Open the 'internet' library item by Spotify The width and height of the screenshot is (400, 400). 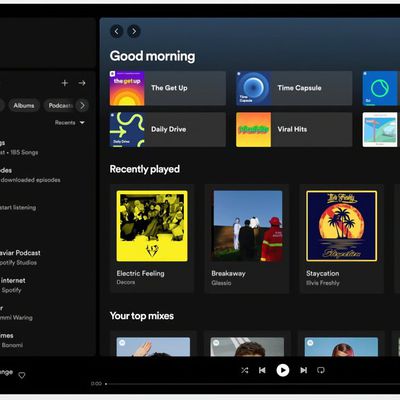[x=48, y=285]
